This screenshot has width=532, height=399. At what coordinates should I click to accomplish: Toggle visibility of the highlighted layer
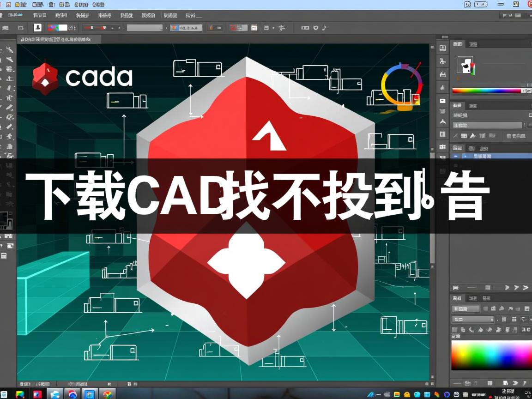(x=456, y=156)
